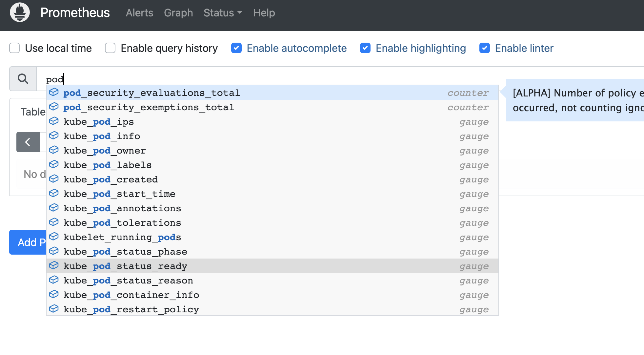Screen dimensions: 644x355
Task: Select kubelet_running_pods suggestion
Action: (x=272, y=237)
